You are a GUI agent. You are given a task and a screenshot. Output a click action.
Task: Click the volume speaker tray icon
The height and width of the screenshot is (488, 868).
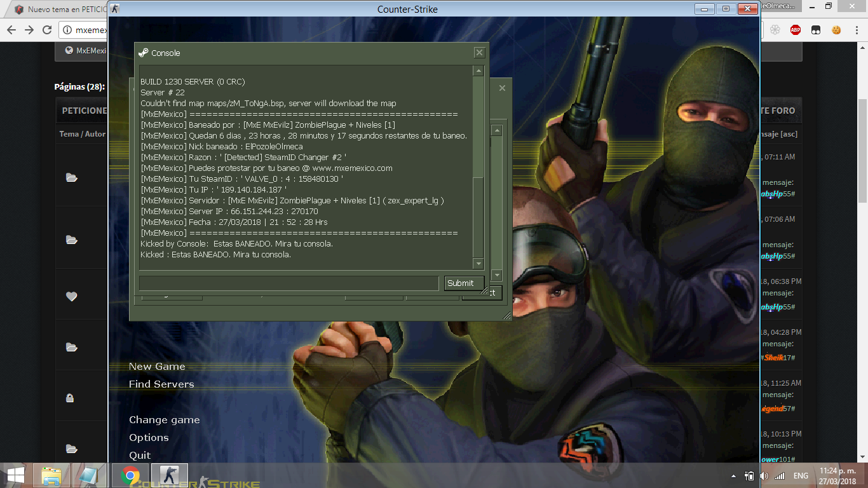pyautogui.click(x=764, y=475)
